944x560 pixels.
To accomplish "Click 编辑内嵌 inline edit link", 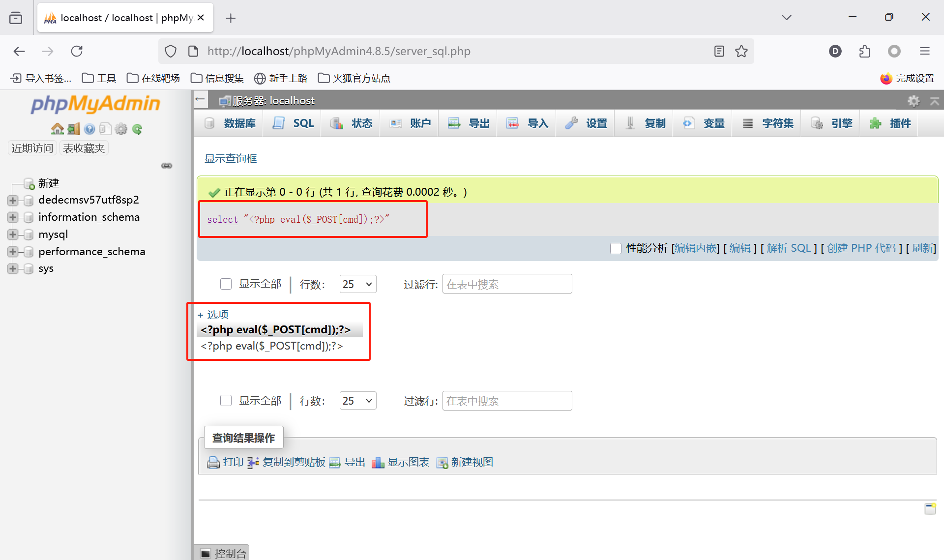I will [x=695, y=248].
